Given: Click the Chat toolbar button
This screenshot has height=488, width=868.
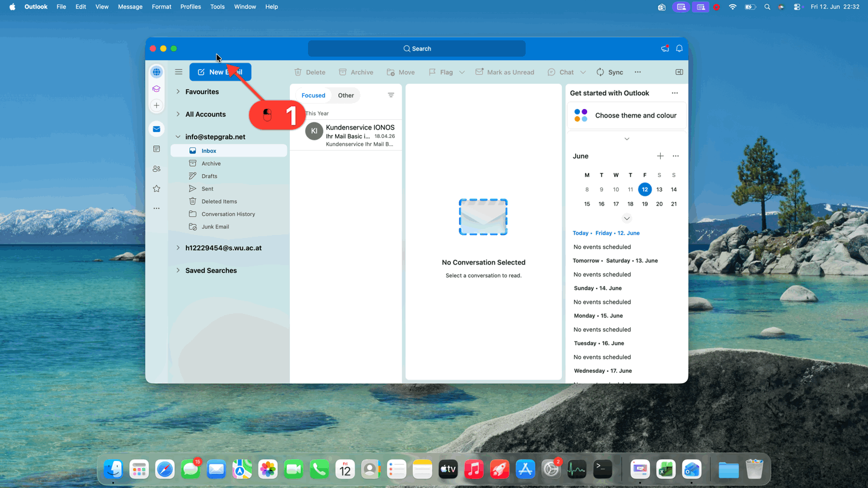Looking at the screenshot, I should tap(561, 72).
